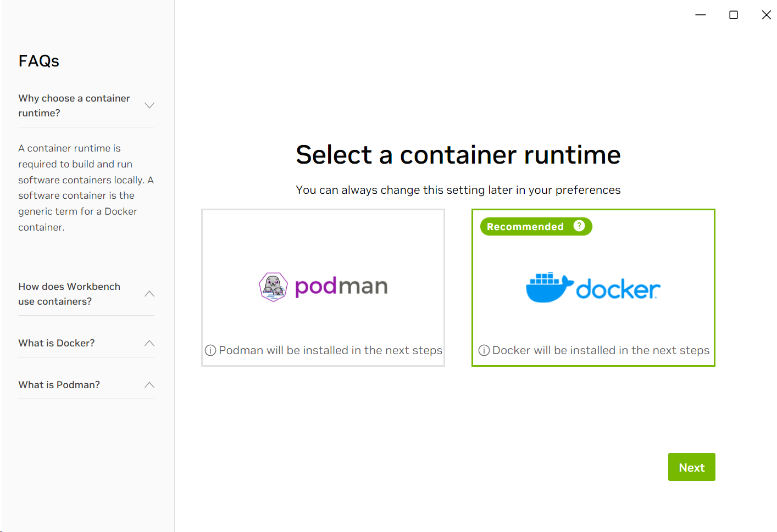Click the Docker whale logo icon

(550, 288)
